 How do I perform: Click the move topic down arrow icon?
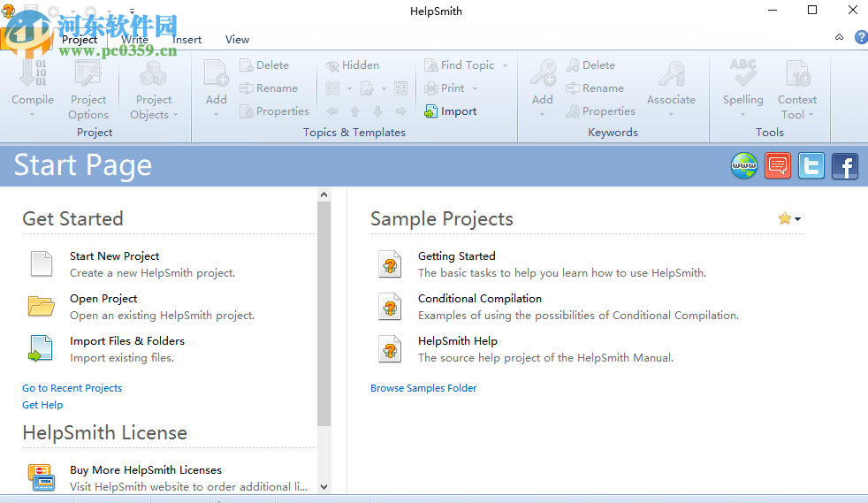click(x=378, y=111)
